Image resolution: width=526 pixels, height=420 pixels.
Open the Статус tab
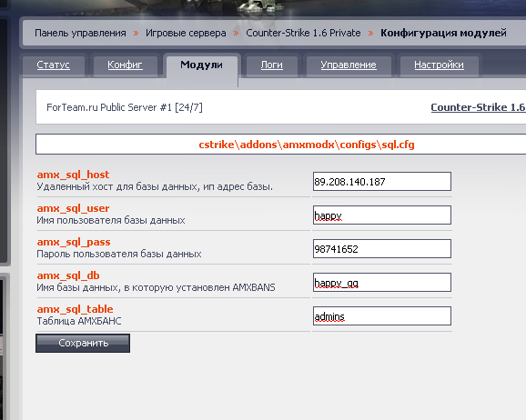pyautogui.click(x=54, y=65)
